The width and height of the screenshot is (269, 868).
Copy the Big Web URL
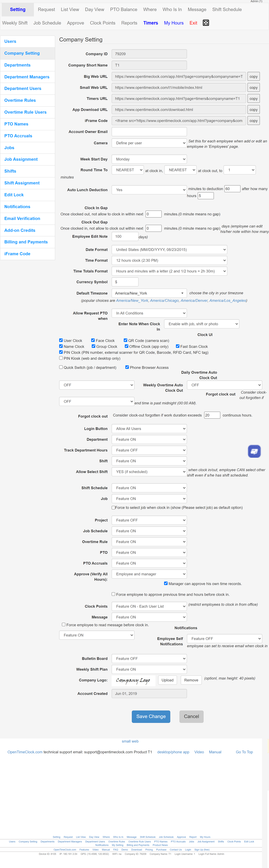(254, 76)
